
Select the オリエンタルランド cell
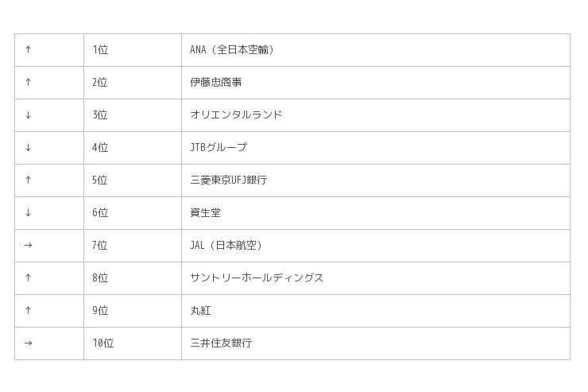click(x=236, y=115)
